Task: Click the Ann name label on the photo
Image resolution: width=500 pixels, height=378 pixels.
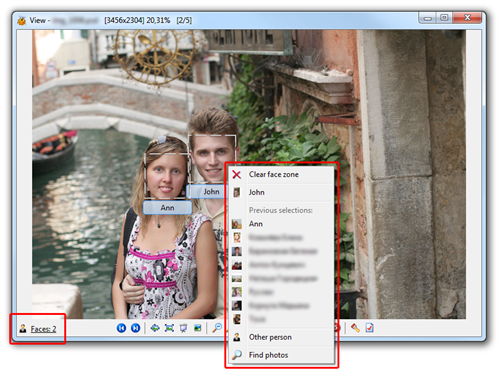Action: pyautogui.click(x=168, y=208)
